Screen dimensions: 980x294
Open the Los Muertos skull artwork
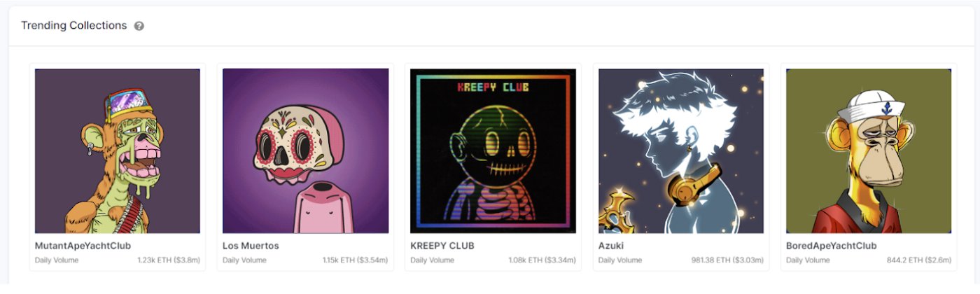pos(305,150)
